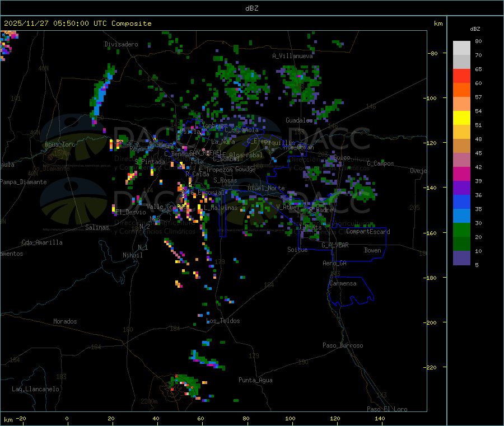504x426 pixels.
Task: Click the Guadales map label
Action: coord(299,120)
